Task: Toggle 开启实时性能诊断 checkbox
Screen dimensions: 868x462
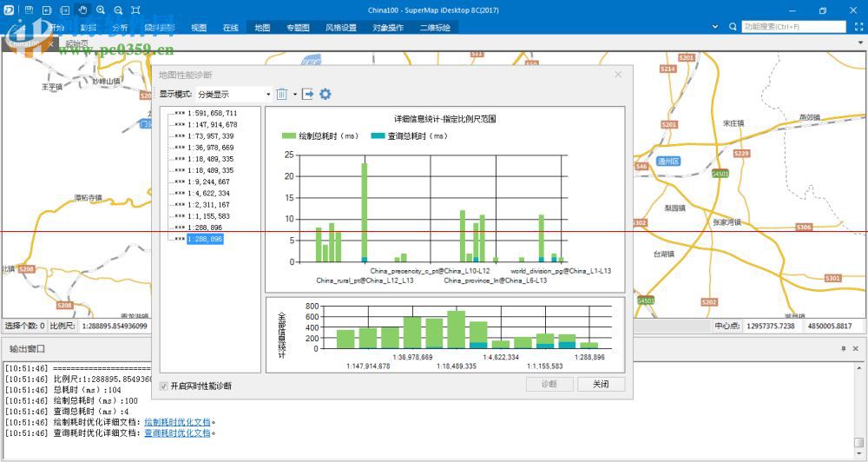Action: click(x=163, y=386)
